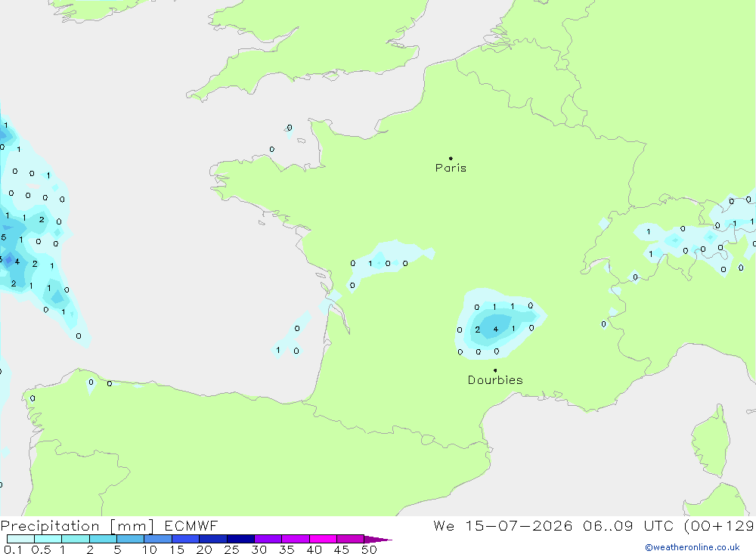Pick the violet swatch between 30 and 35

[x=268, y=539]
